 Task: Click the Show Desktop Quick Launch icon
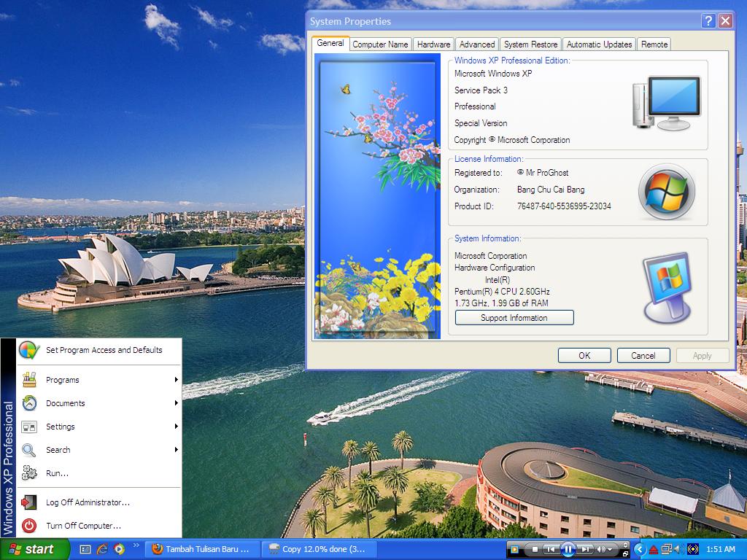(x=85, y=549)
